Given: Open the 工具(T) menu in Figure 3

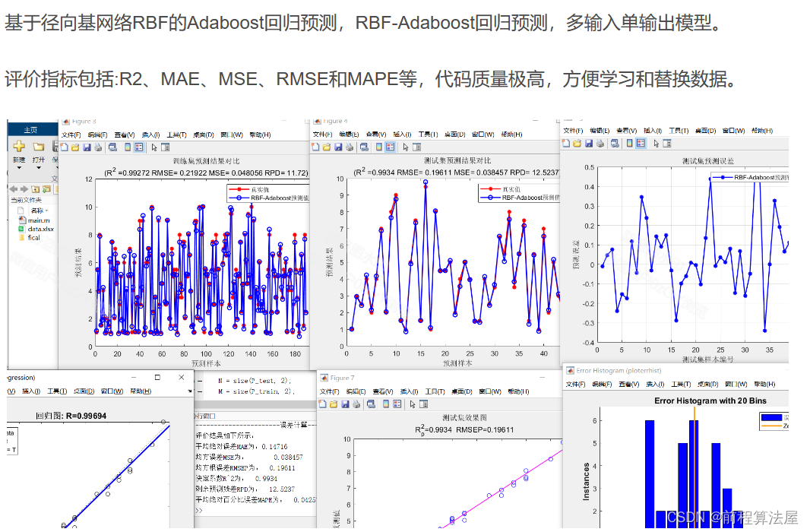Looking at the screenshot, I should [176, 135].
